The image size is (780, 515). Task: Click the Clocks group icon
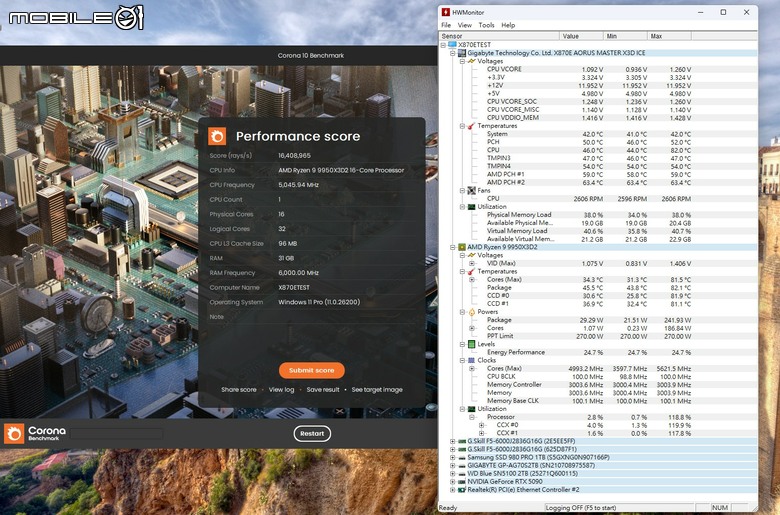click(x=472, y=360)
